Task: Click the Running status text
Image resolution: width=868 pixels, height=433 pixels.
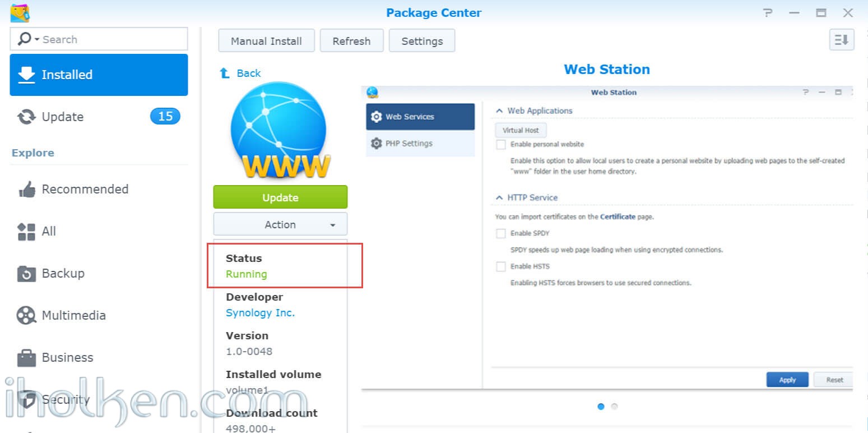Action: coord(246,274)
